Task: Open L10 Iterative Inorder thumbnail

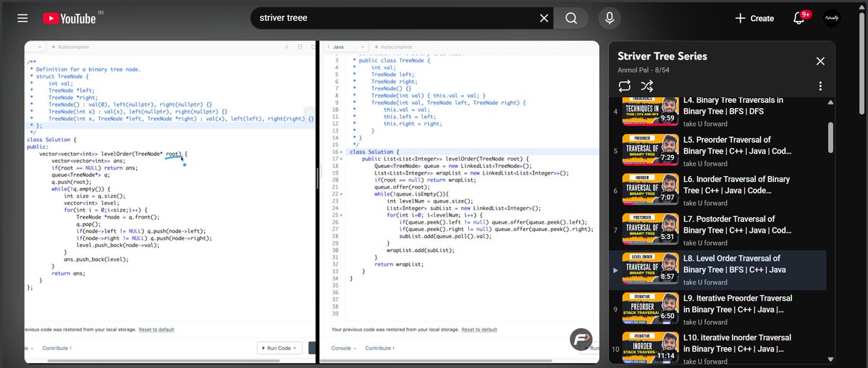Action: pos(650,347)
